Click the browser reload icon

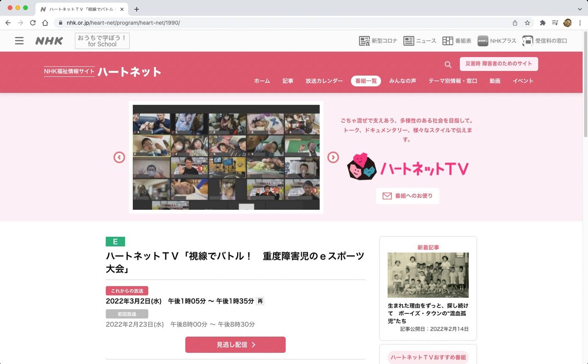click(x=33, y=22)
